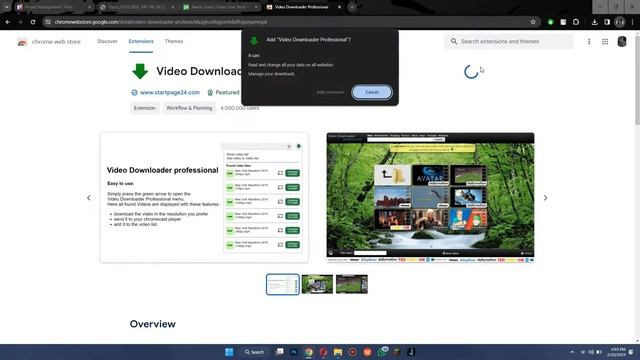Select the second screenshot thumbnail
The width and height of the screenshot is (640, 360).
(x=317, y=284)
